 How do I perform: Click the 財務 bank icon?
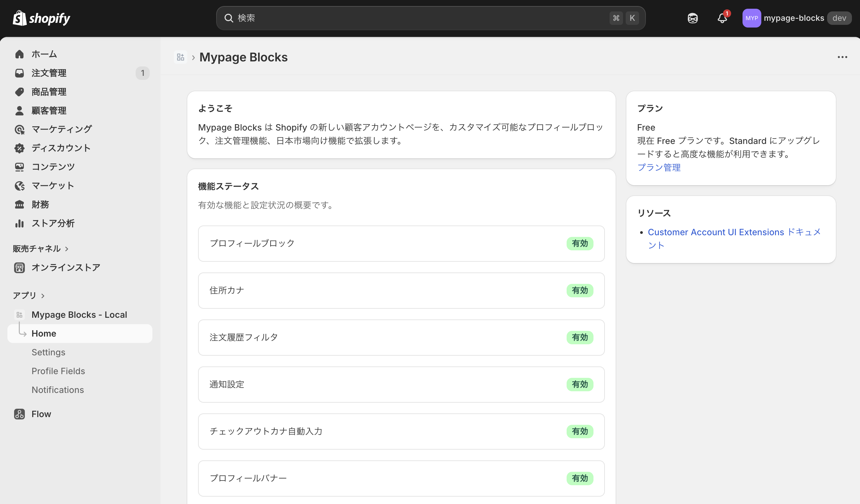tap(19, 204)
